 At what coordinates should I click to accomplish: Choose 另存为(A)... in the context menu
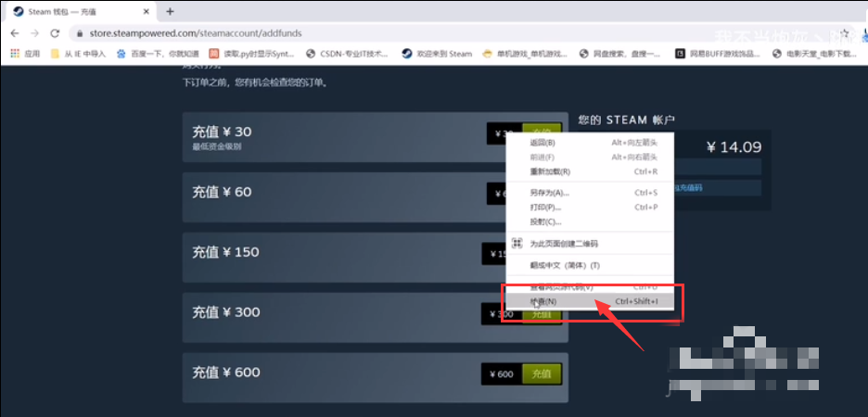point(591,193)
